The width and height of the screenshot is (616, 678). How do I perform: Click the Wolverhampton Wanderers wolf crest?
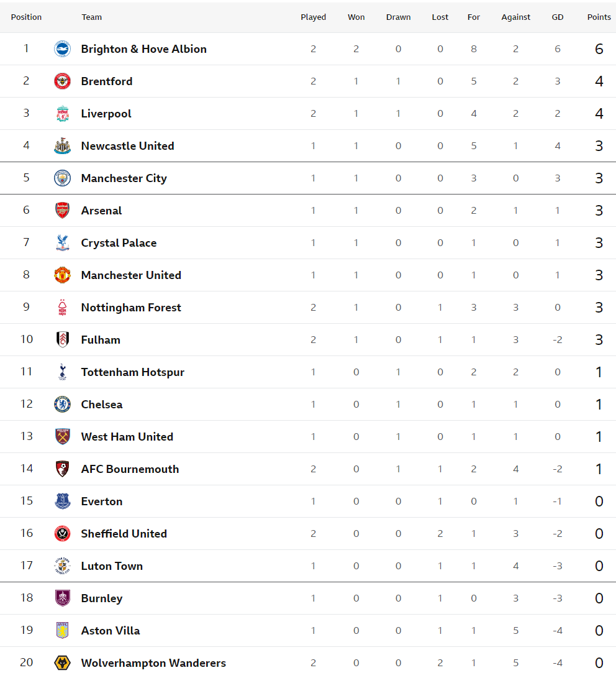[62, 663]
